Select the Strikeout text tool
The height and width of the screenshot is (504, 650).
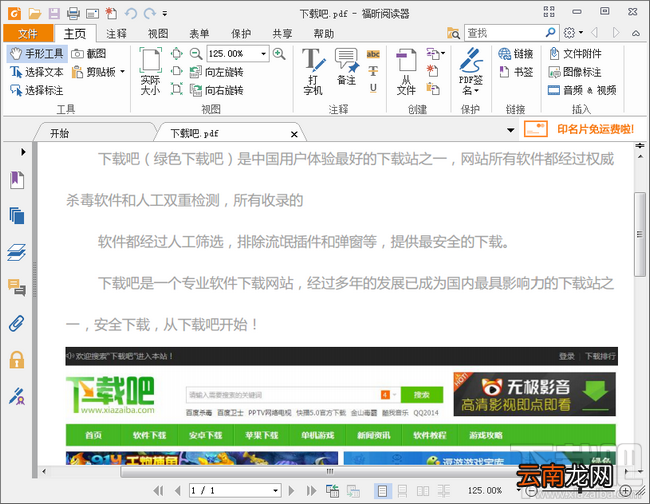pos(373,71)
